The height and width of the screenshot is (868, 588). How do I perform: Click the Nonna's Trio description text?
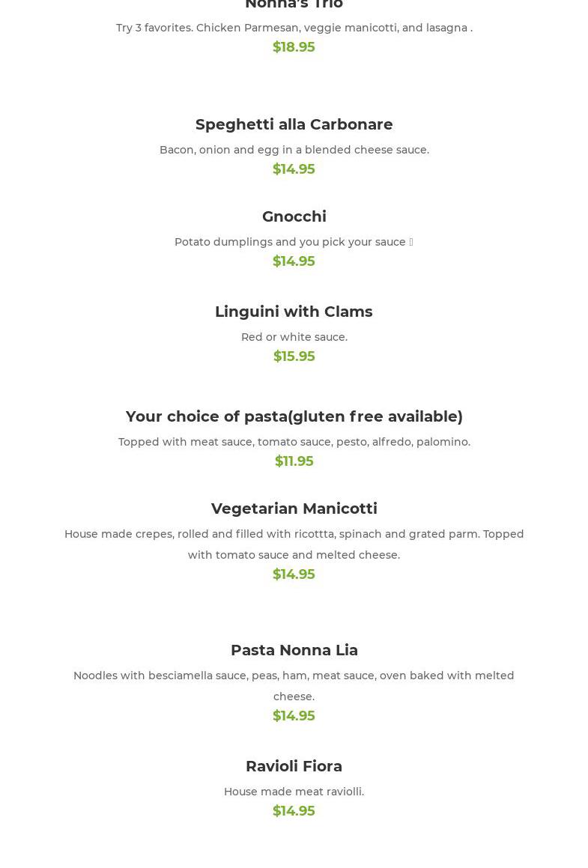pyautogui.click(x=294, y=28)
